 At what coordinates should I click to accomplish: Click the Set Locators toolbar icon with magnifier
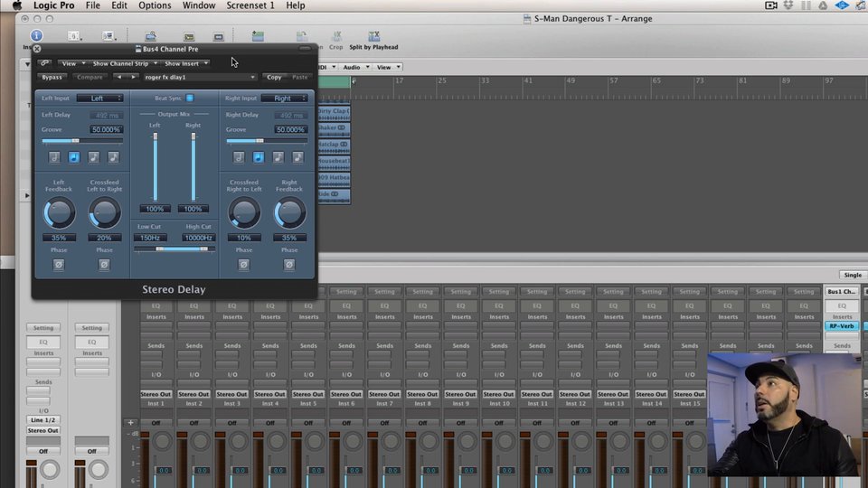point(151,36)
